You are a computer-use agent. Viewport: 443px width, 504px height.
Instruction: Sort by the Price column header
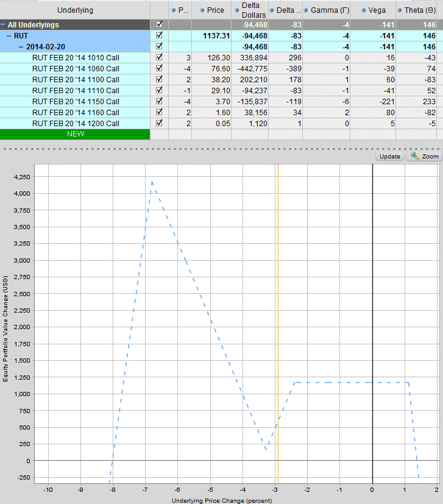tap(211, 10)
